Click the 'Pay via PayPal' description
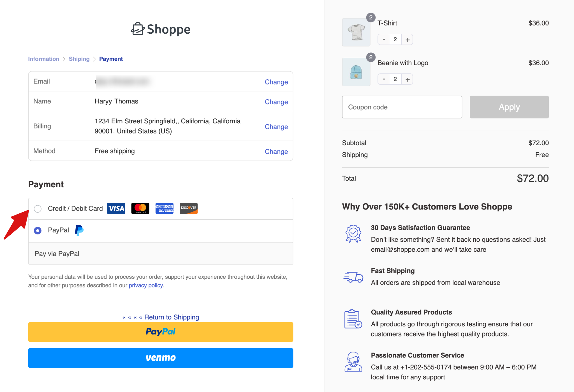Viewport: 574px width, 392px height. click(57, 254)
